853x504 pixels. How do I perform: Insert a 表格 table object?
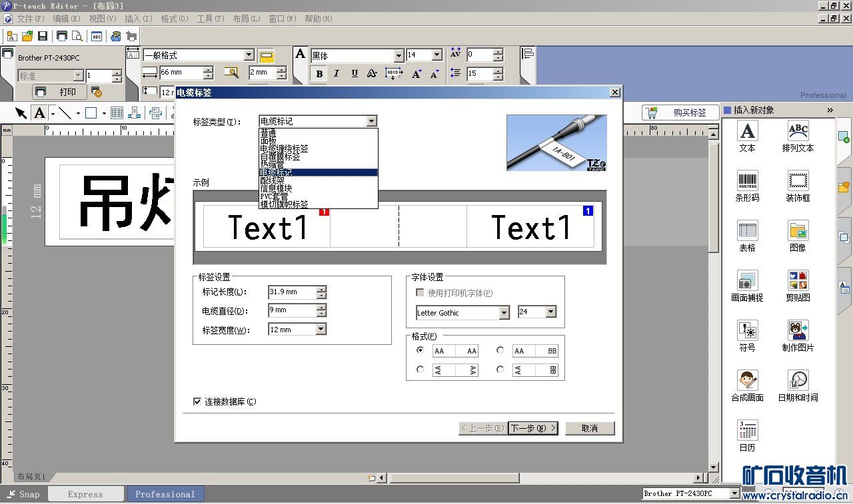(x=747, y=231)
